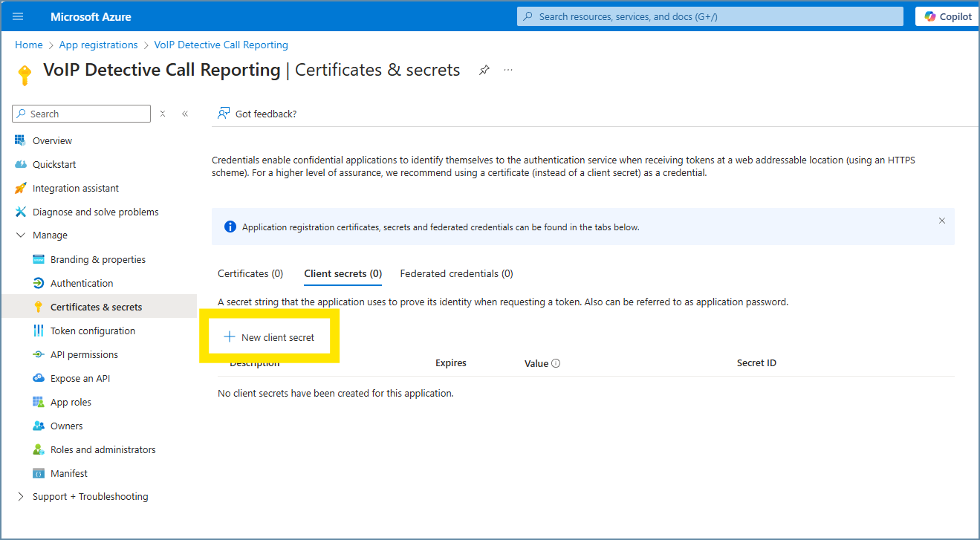Open Token configuration
The height and width of the screenshot is (540, 980).
pos(93,331)
